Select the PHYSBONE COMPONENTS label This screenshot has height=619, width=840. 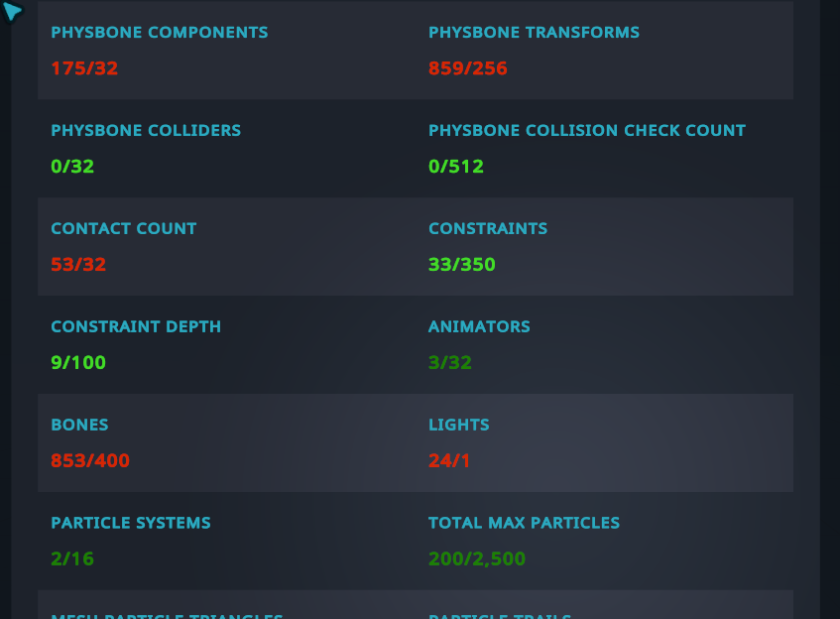[x=160, y=33]
